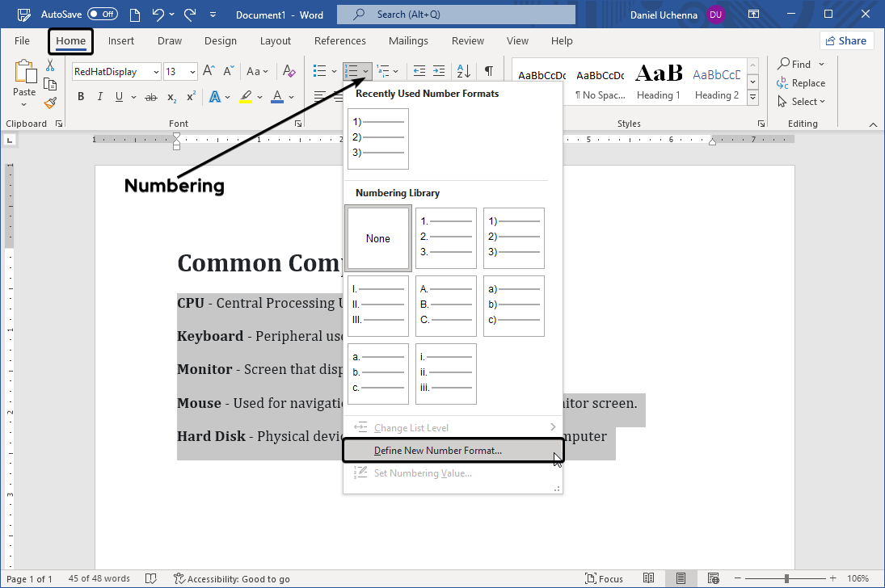Open the font name dropdown
Viewport: 885px width, 588px height.
point(156,72)
